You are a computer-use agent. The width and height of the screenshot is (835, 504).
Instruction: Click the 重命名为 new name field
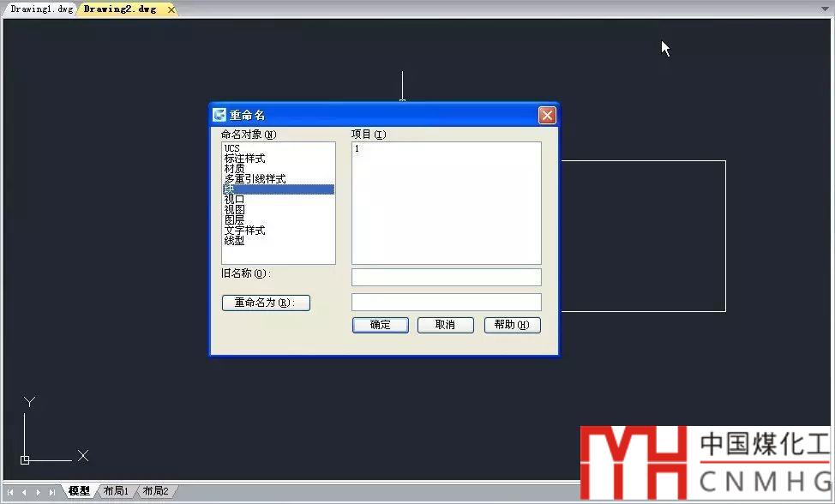pyautogui.click(x=447, y=303)
